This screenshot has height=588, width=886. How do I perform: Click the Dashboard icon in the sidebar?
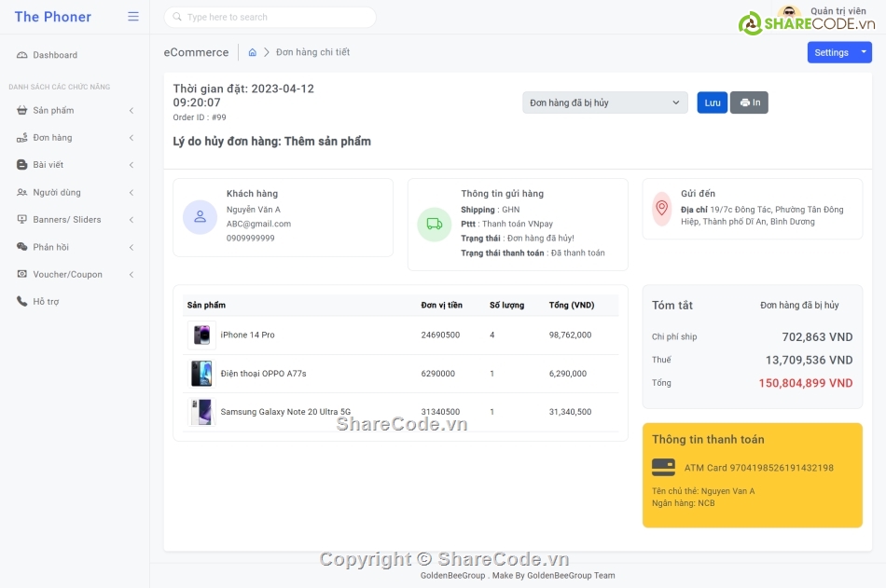tap(22, 55)
